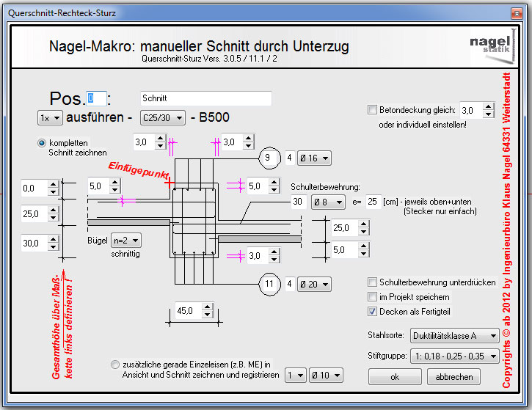This screenshot has width=532, height=410.
Task: Click circled position marker 11
Action: (270, 284)
